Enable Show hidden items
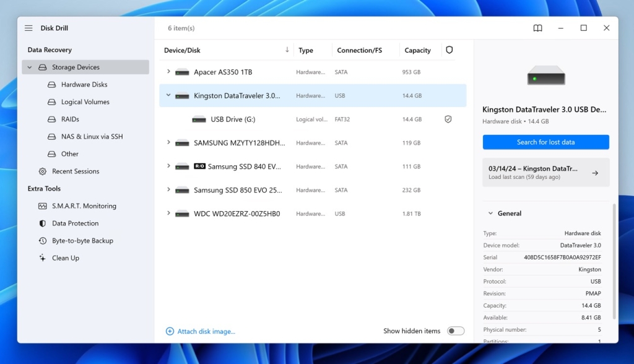The image size is (634, 364). pos(456,331)
